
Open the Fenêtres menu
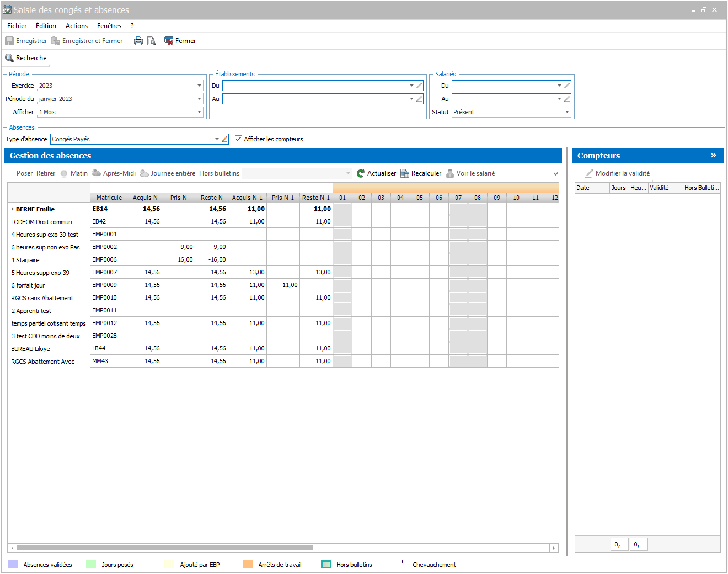[x=109, y=26]
